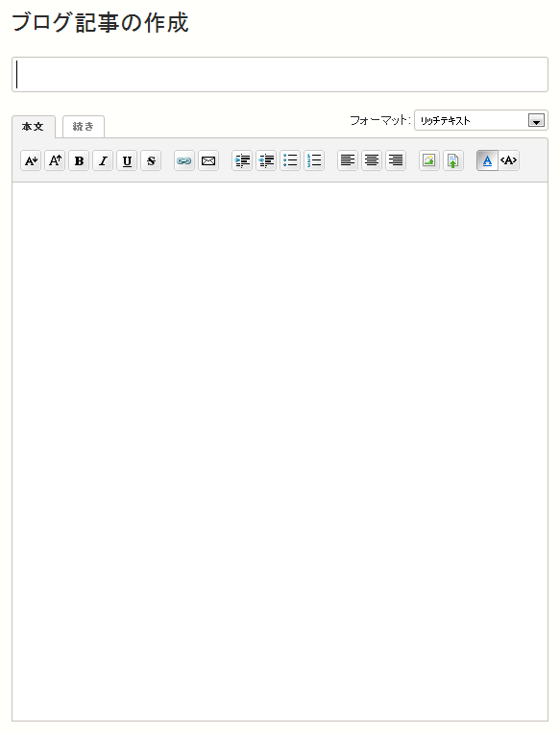This screenshot has width=560, height=734.
Task: Increase the indent level
Action: coord(242,160)
